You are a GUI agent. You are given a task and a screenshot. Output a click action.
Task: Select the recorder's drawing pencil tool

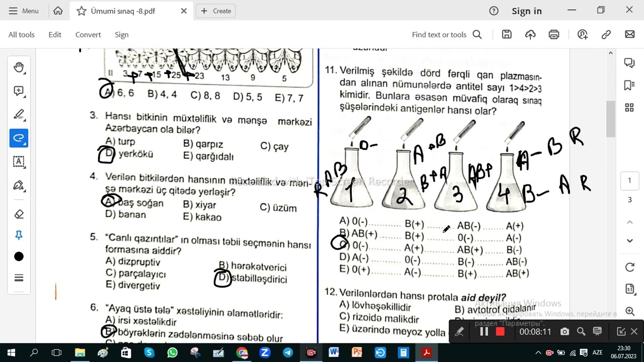[459, 332]
